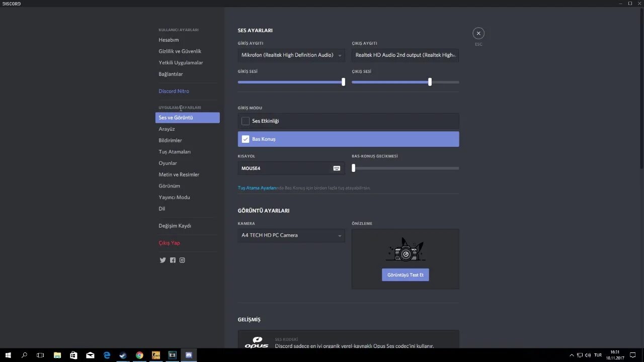
Task: Click the TUR keyboard language indicator
Action: pyautogui.click(x=598, y=355)
